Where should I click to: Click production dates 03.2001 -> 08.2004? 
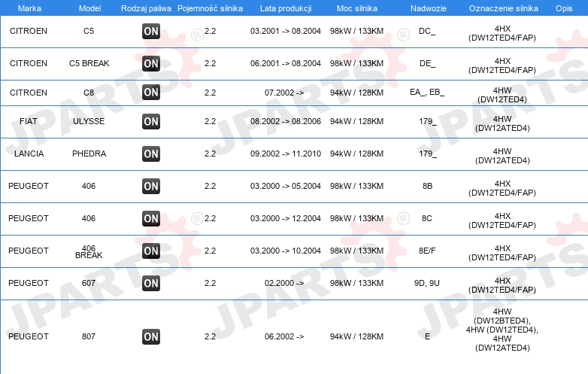pos(286,31)
